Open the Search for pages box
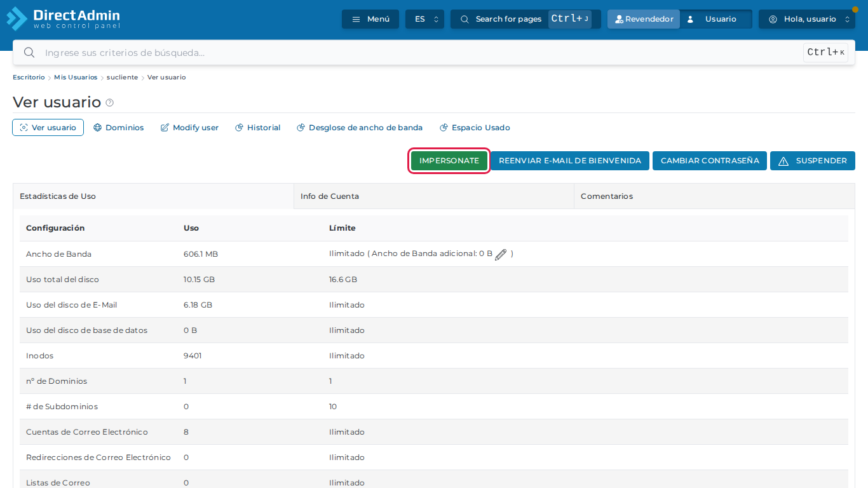Screen dimensions: 868x488 pos(526,19)
